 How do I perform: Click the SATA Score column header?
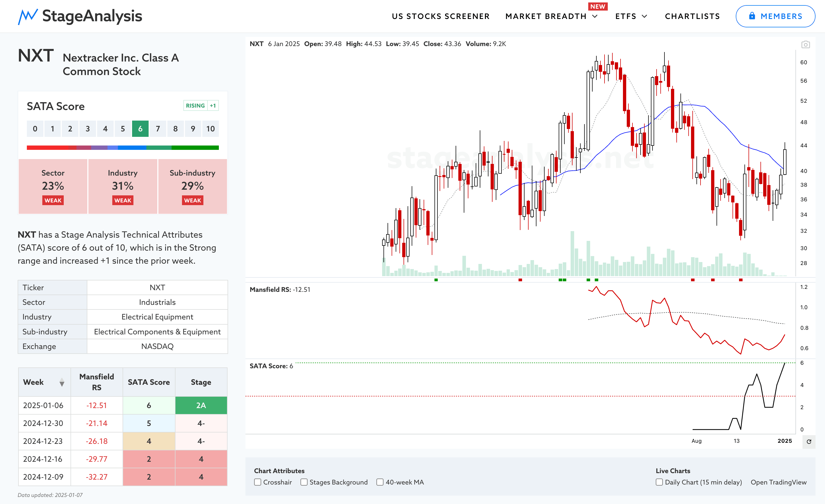149,382
